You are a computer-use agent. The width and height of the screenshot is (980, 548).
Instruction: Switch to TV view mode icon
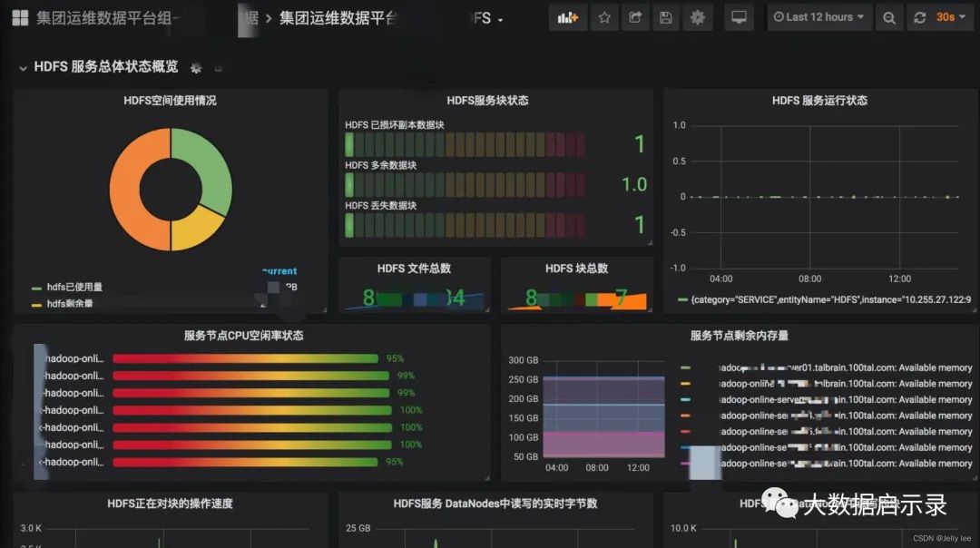[739, 17]
